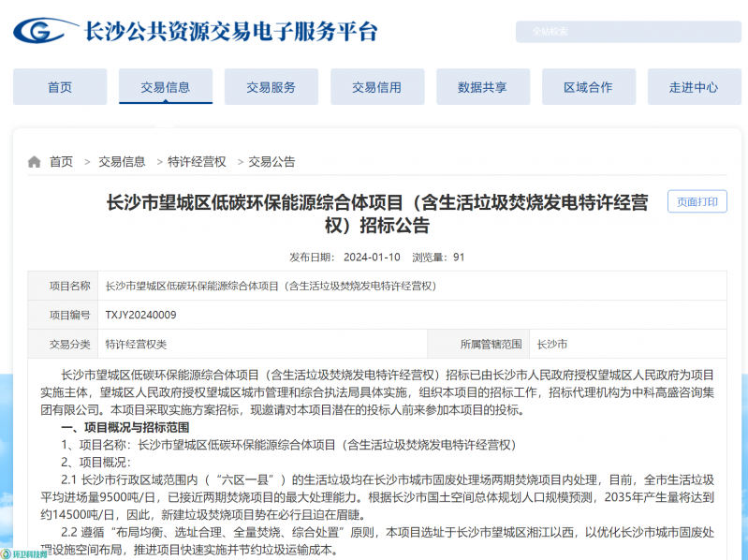Open the 交易信用 navigation tab
This screenshot has height=560, width=748.
(376, 87)
